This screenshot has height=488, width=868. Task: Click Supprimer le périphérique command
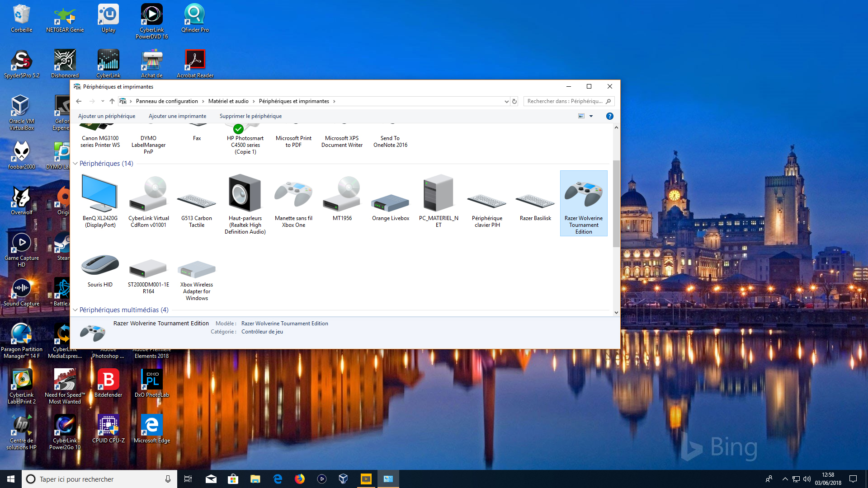(250, 116)
